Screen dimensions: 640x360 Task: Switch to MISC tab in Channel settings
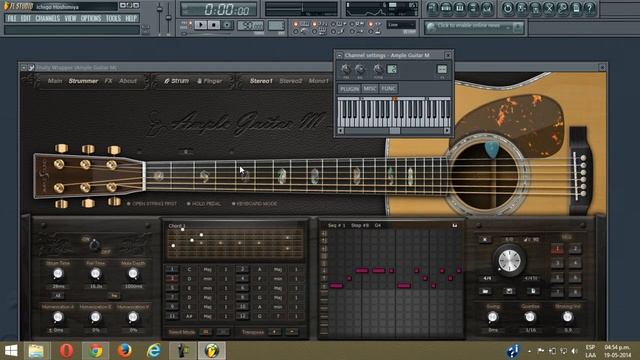370,89
